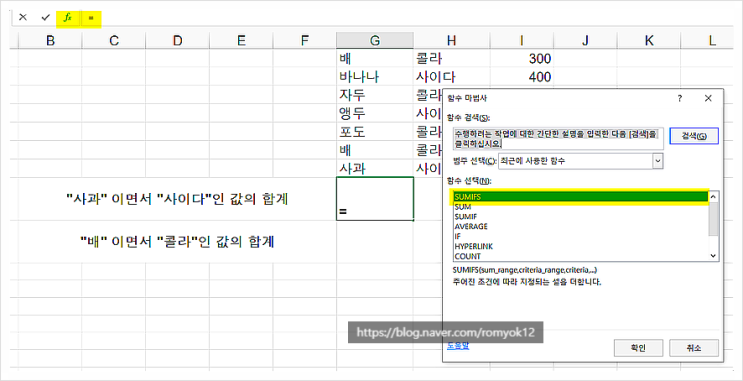Click the 확인 OK button
Screen dimensions: 743x381
(638, 348)
